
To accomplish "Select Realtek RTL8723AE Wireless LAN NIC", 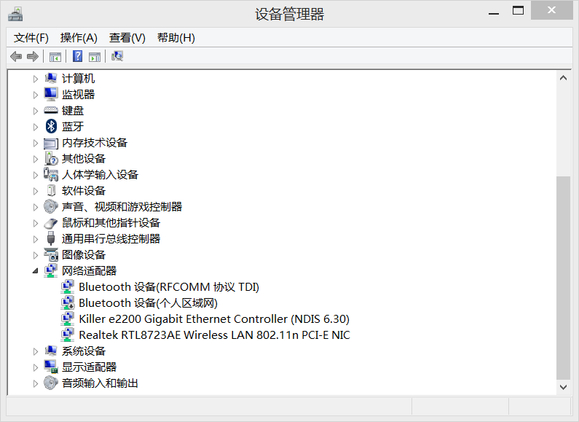I will tap(214, 335).
